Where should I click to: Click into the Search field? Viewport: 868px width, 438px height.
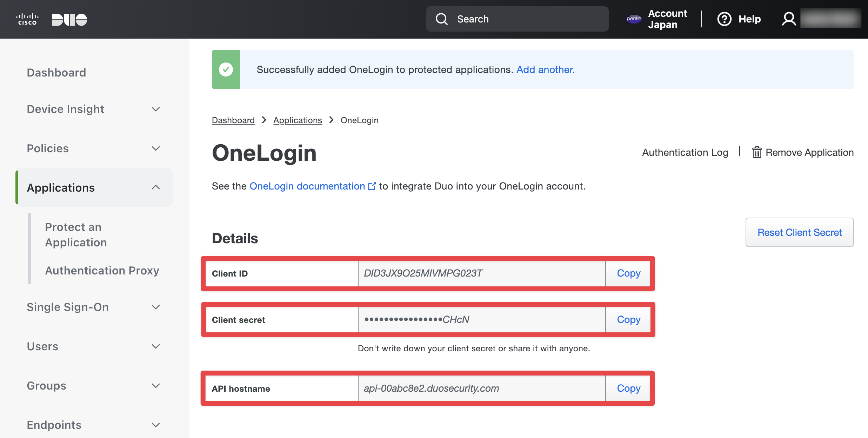pos(517,19)
